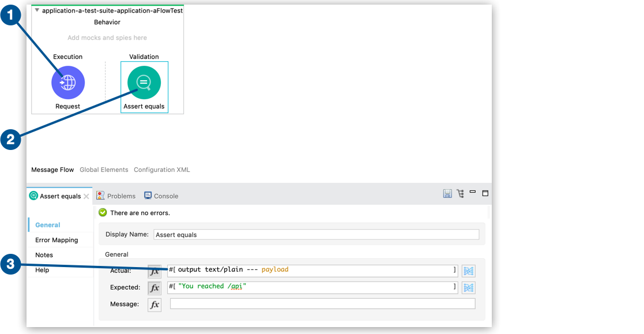The width and height of the screenshot is (644, 334).
Task: Toggle fx expression mode for Actual
Action: click(x=155, y=271)
